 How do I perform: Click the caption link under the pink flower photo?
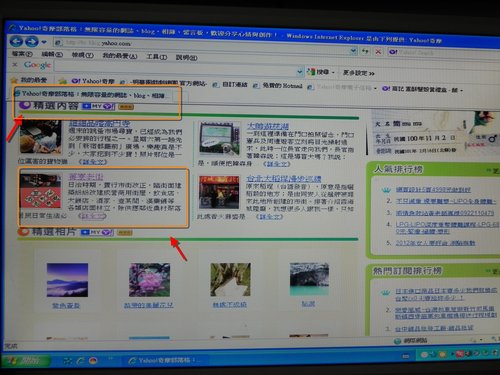tap(149, 305)
